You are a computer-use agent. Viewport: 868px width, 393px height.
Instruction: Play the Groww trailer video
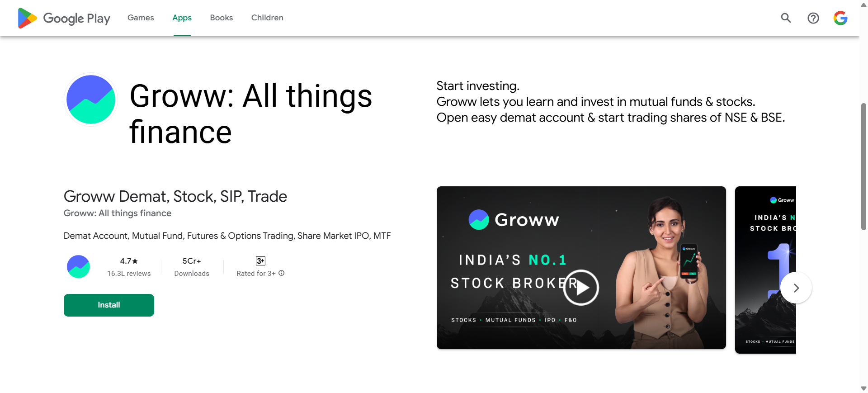[581, 288]
